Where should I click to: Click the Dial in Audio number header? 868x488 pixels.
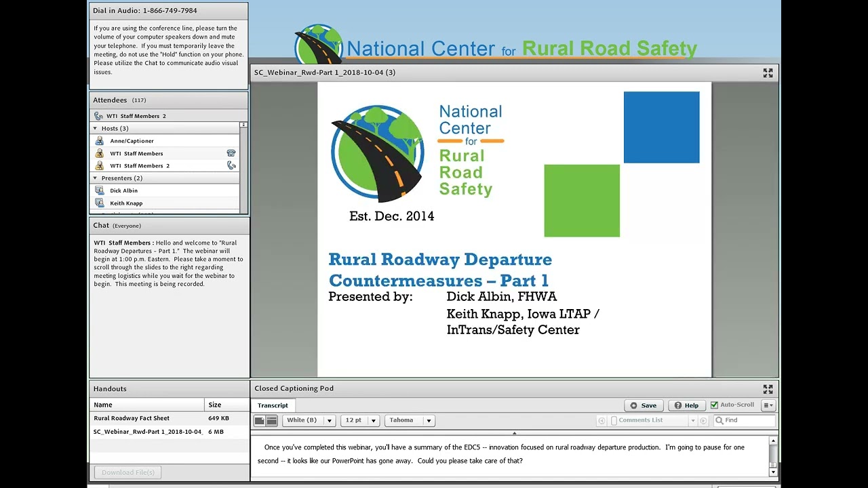point(169,11)
